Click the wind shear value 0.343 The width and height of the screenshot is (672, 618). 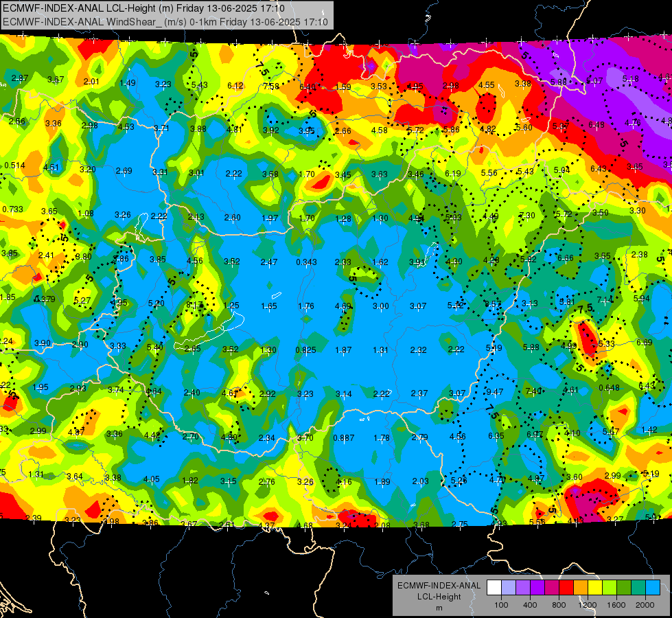pos(306,262)
